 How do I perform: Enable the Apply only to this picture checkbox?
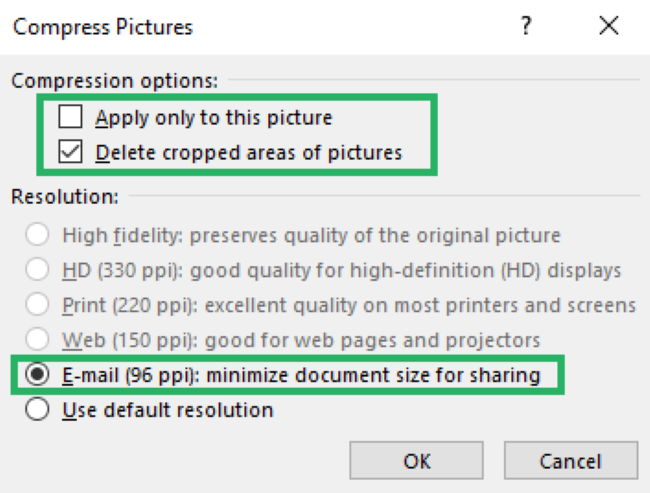pyautogui.click(x=70, y=118)
